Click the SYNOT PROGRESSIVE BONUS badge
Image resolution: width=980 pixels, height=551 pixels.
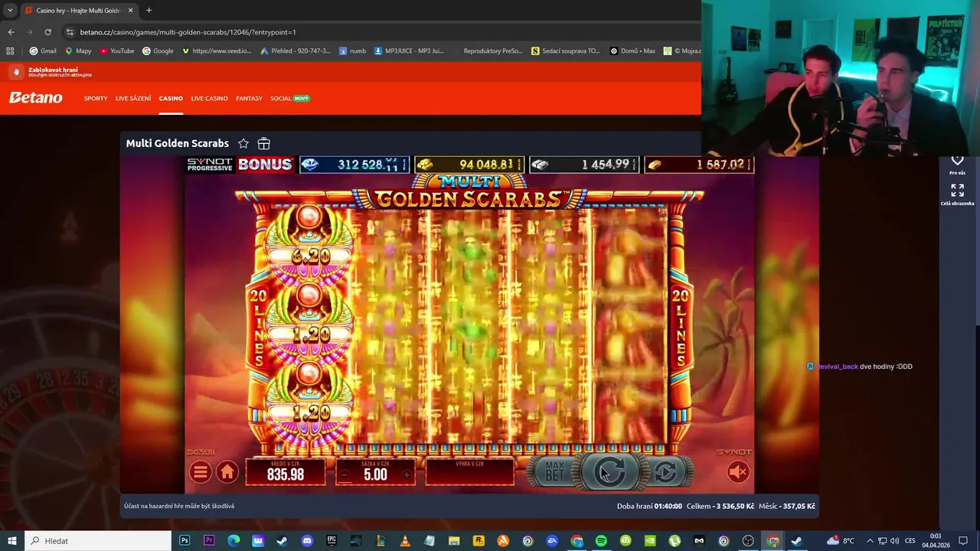(240, 165)
